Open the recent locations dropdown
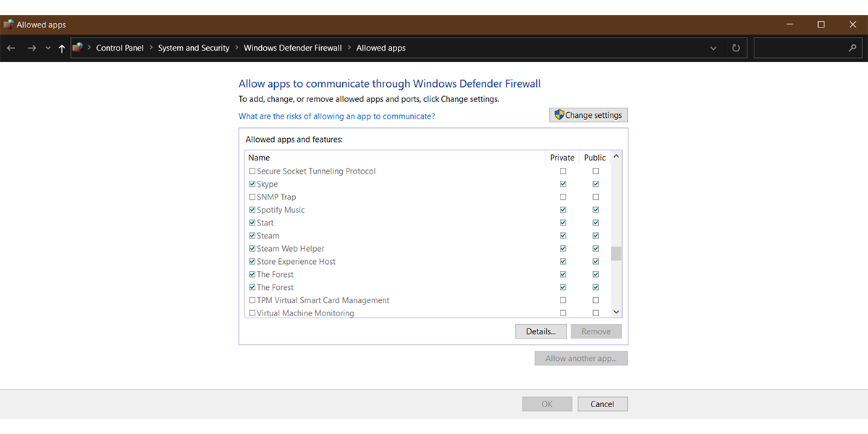Viewport: 868px width, 434px height. [x=48, y=48]
